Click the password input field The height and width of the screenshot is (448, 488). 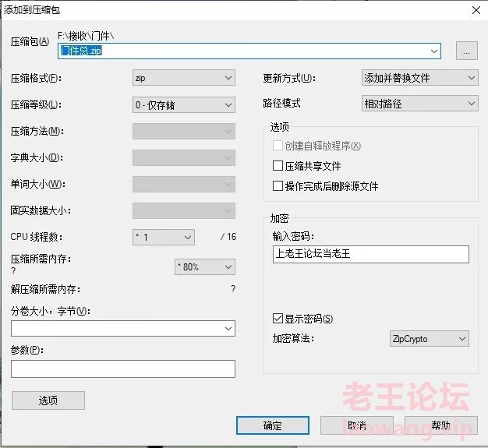click(x=370, y=254)
